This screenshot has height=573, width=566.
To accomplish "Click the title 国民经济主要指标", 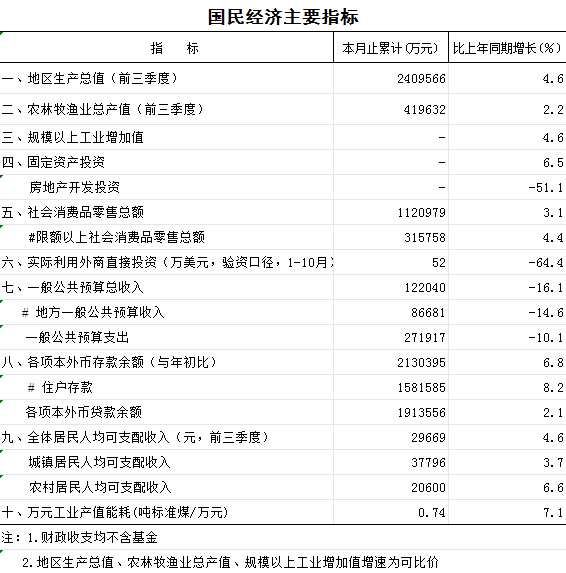I will coord(283,17).
